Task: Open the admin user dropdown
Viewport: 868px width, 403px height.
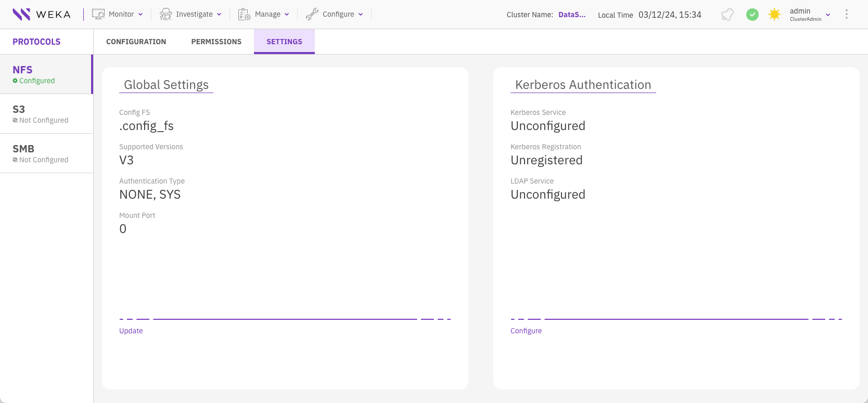Action: point(828,15)
